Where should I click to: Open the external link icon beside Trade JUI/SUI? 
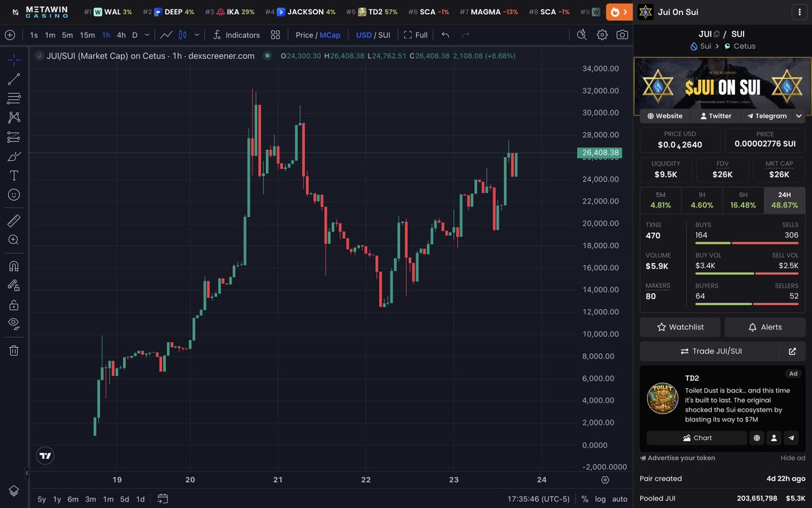(x=792, y=351)
